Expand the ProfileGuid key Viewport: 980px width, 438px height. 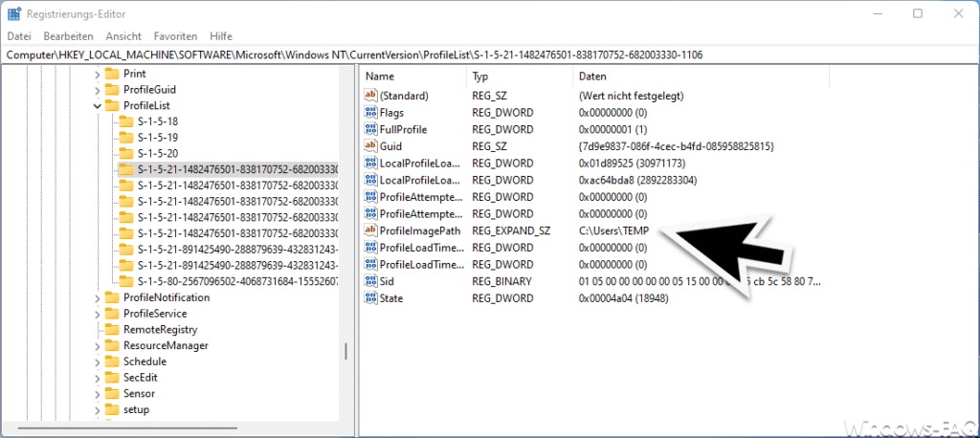[x=97, y=89]
